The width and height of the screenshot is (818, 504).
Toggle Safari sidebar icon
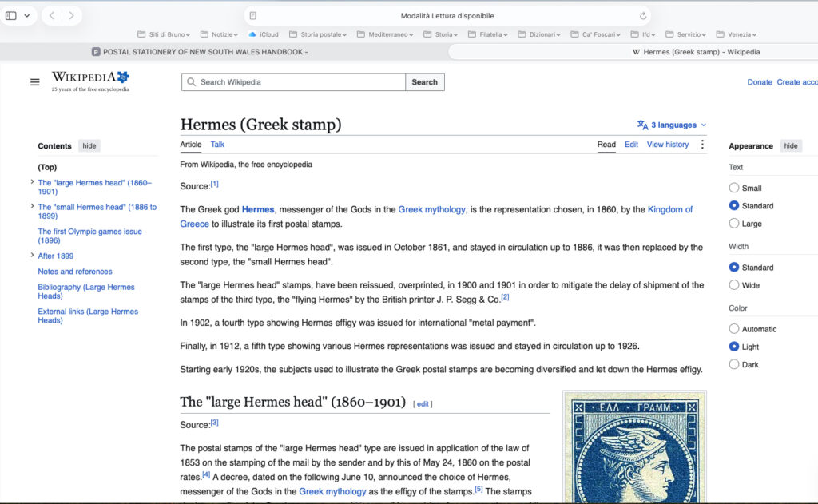(11, 16)
